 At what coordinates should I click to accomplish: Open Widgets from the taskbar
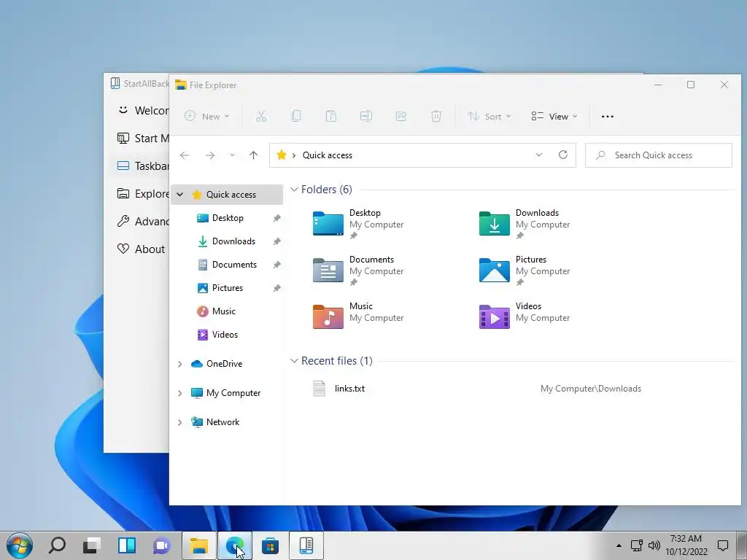point(127,545)
